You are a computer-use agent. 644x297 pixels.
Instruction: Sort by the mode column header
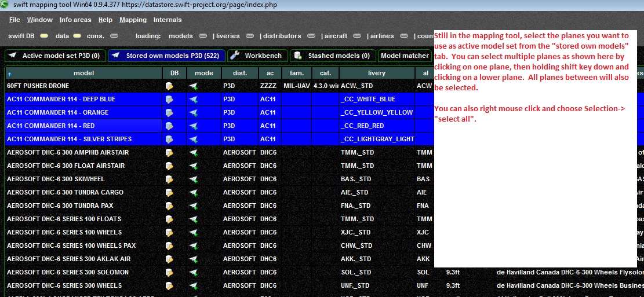(203, 73)
